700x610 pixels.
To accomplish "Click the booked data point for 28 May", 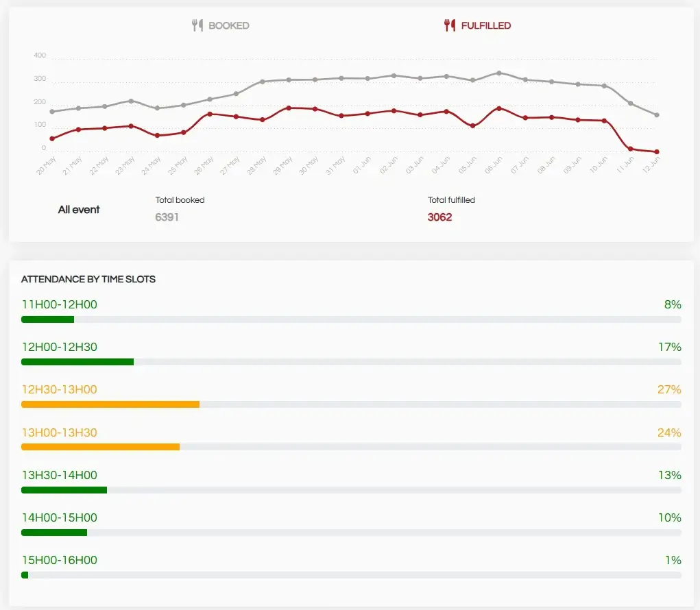I will click(263, 82).
